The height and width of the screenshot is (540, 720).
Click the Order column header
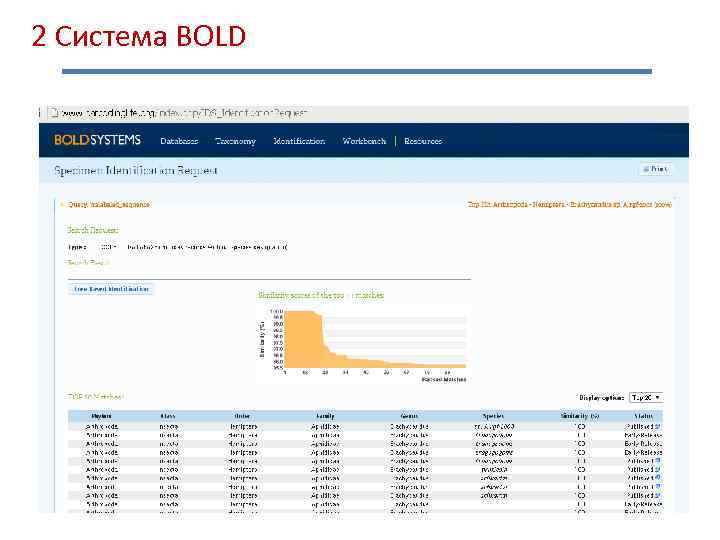[x=242, y=416]
